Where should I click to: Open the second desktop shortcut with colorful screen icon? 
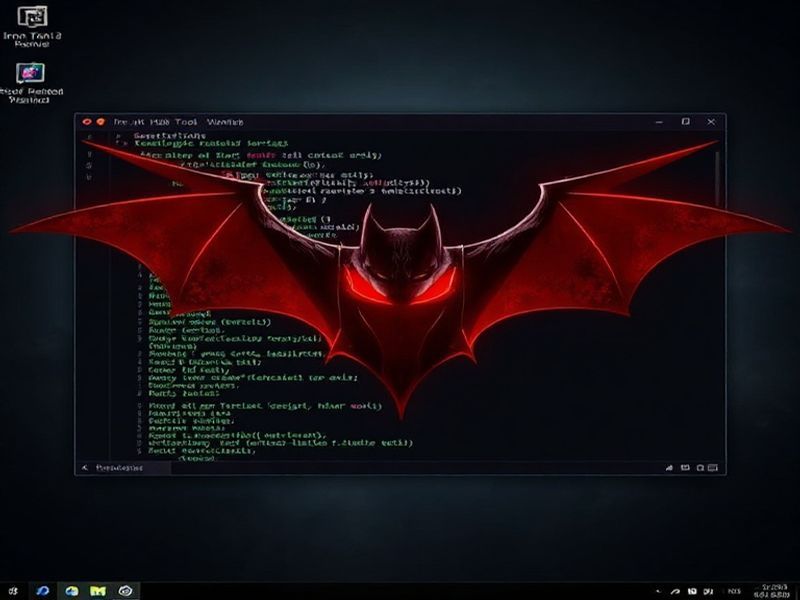(31, 83)
